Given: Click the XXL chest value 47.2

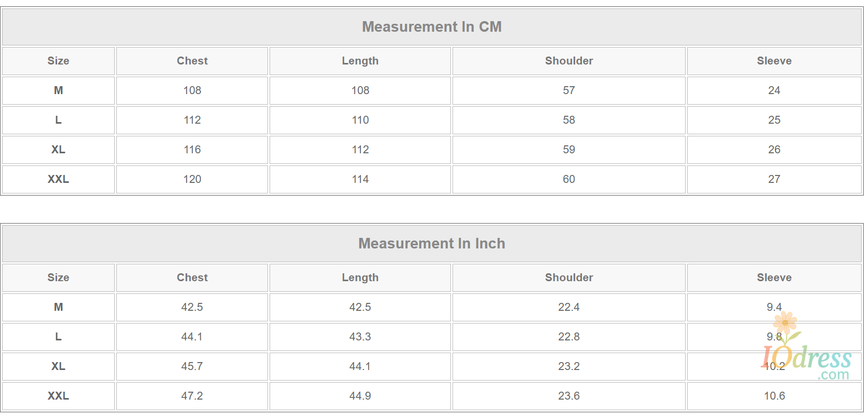Looking at the screenshot, I should [192, 396].
